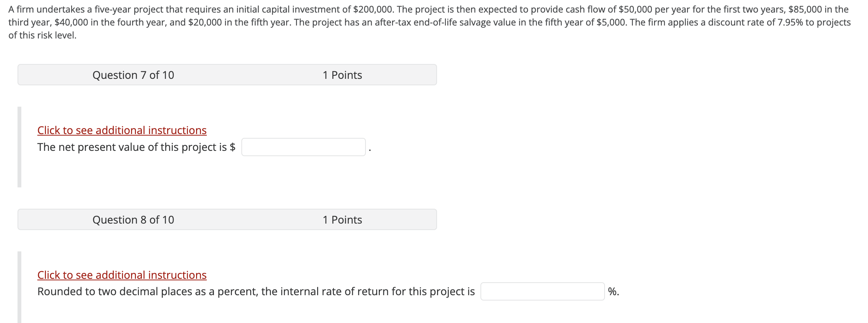The width and height of the screenshot is (868, 323).
Task: Click the 1 Points label for Question 8
Action: click(x=342, y=220)
